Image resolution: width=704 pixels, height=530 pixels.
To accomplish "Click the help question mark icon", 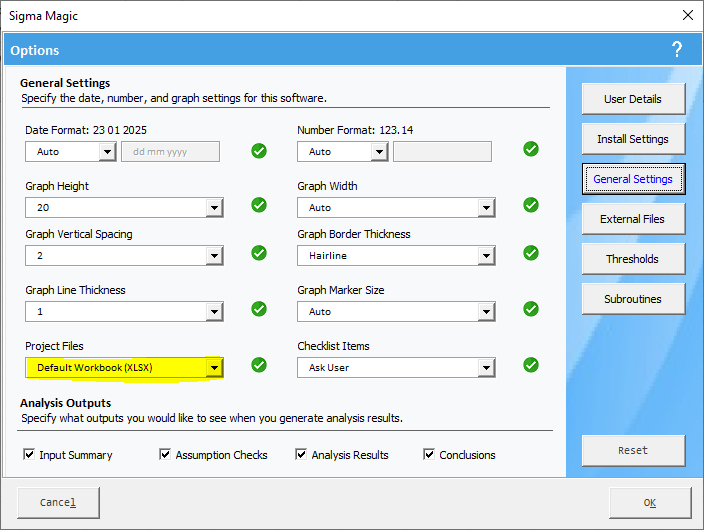I will [x=677, y=49].
